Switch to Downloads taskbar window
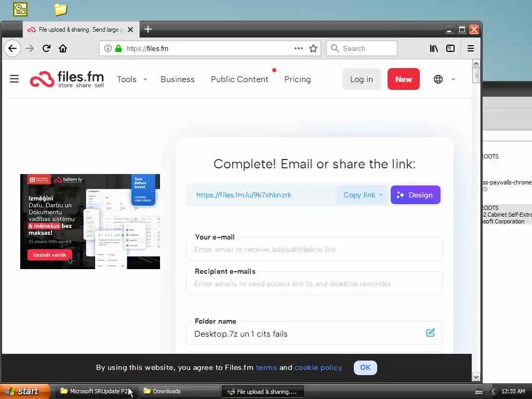Image resolution: width=532 pixels, height=399 pixels. pos(179,391)
